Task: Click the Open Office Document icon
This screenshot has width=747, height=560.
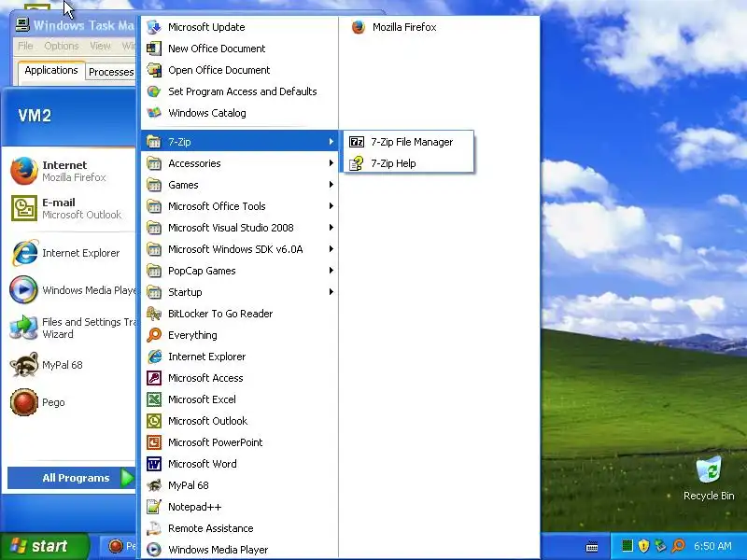Action: tap(154, 70)
